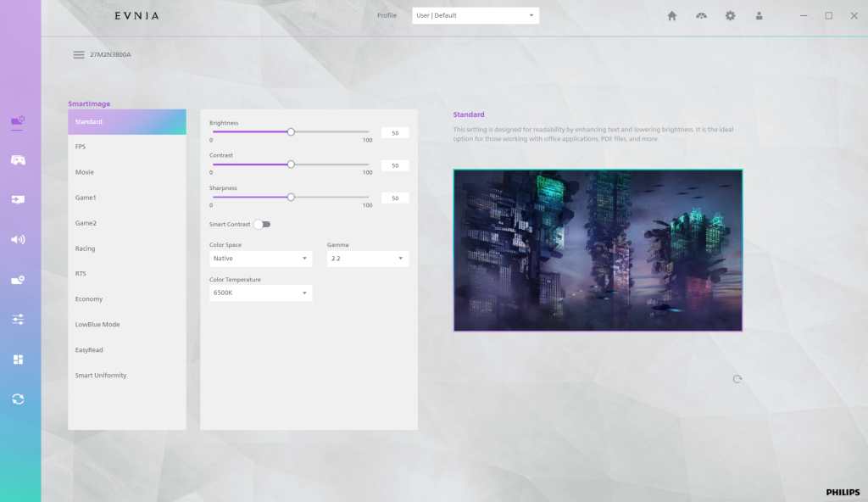
Task: Open the user account icon
Action: (x=759, y=16)
